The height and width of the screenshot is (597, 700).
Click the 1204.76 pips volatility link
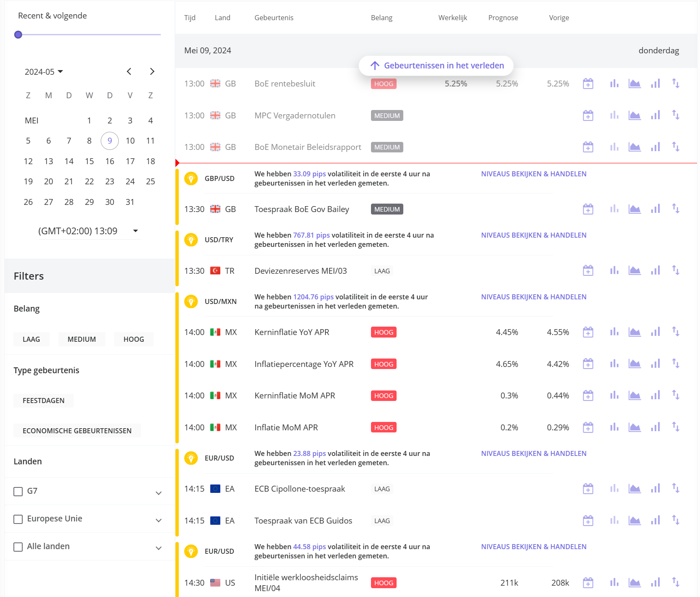pyautogui.click(x=313, y=297)
